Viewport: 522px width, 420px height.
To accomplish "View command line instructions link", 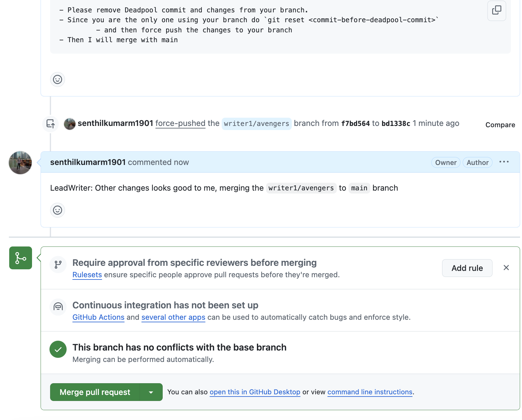I will pyautogui.click(x=370, y=392).
